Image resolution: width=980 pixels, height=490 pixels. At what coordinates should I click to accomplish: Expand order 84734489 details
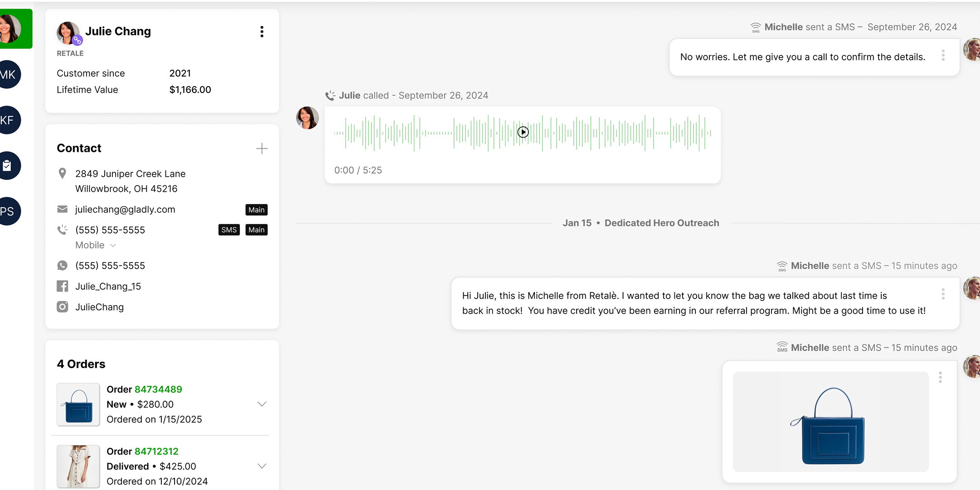pyautogui.click(x=262, y=404)
